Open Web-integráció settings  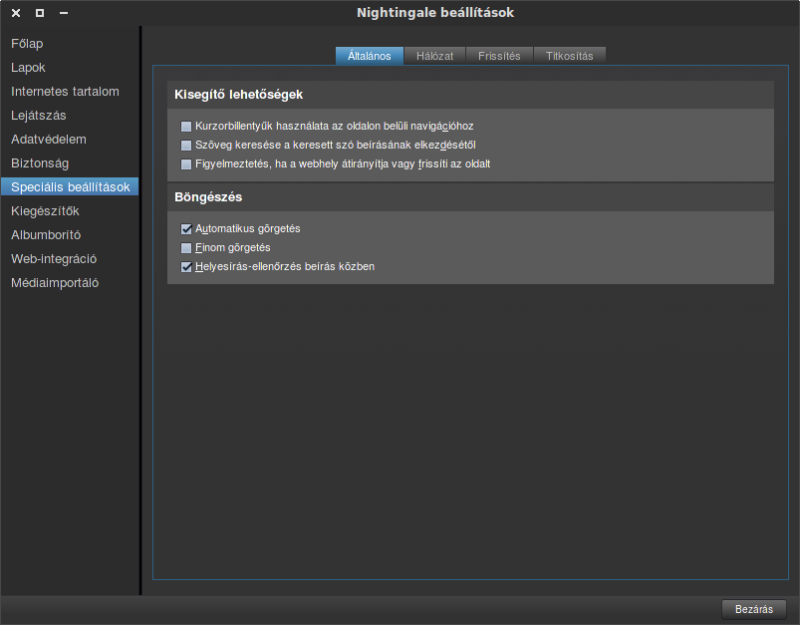coord(69,259)
